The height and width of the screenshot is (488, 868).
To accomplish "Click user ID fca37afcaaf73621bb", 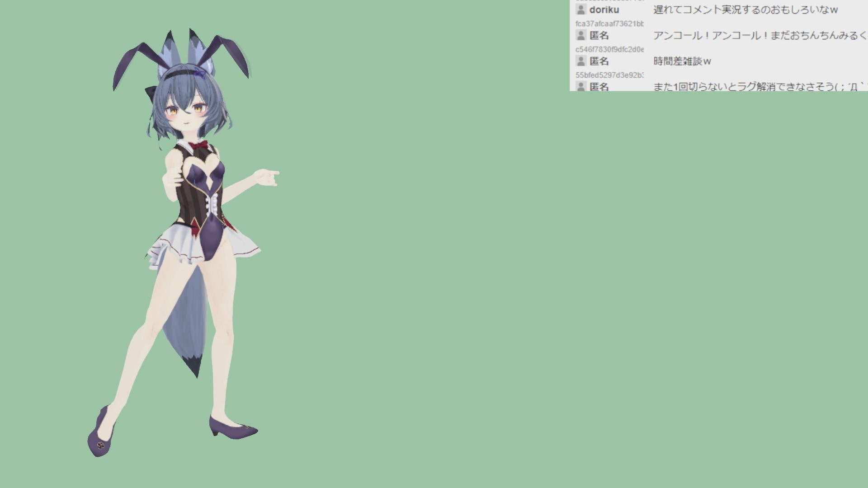I will click(609, 23).
